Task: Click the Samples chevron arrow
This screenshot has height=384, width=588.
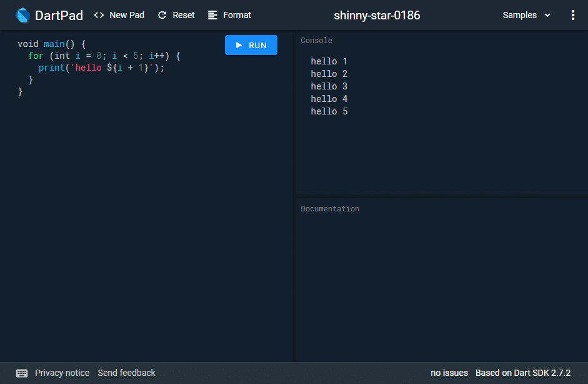Action: point(547,14)
